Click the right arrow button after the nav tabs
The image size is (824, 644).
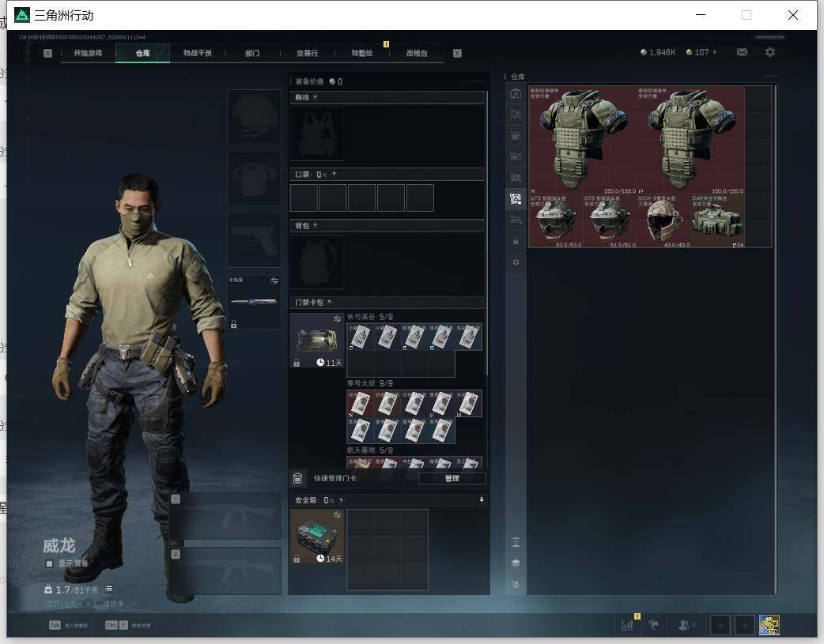457,53
